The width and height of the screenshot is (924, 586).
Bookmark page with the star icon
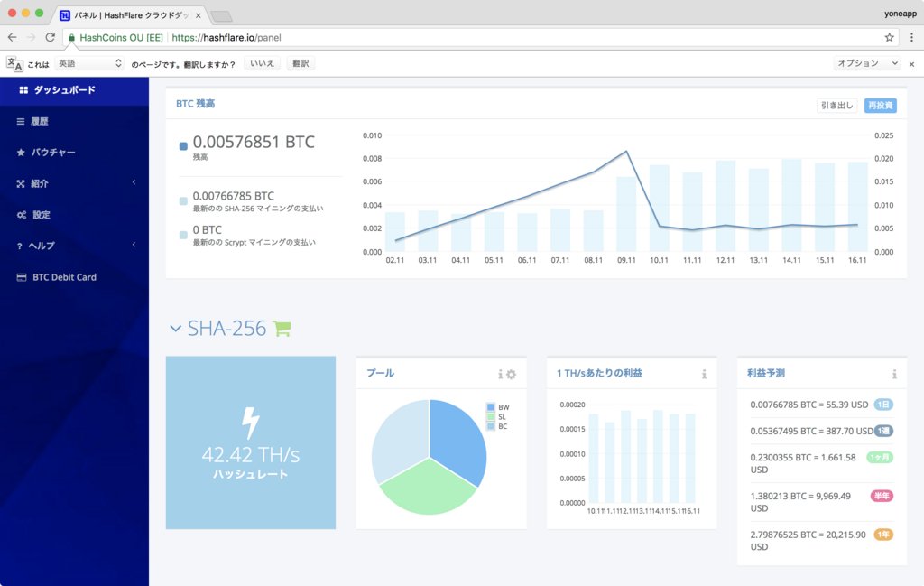click(x=889, y=37)
